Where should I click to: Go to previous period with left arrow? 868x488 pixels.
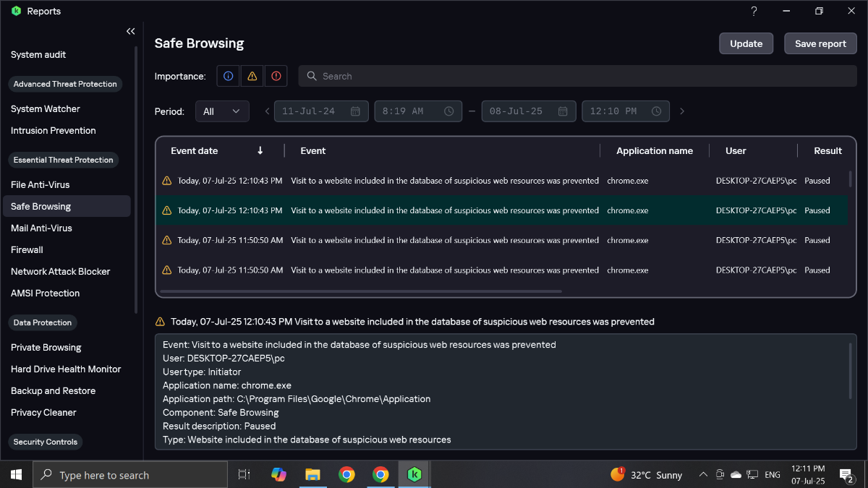[x=267, y=111]
